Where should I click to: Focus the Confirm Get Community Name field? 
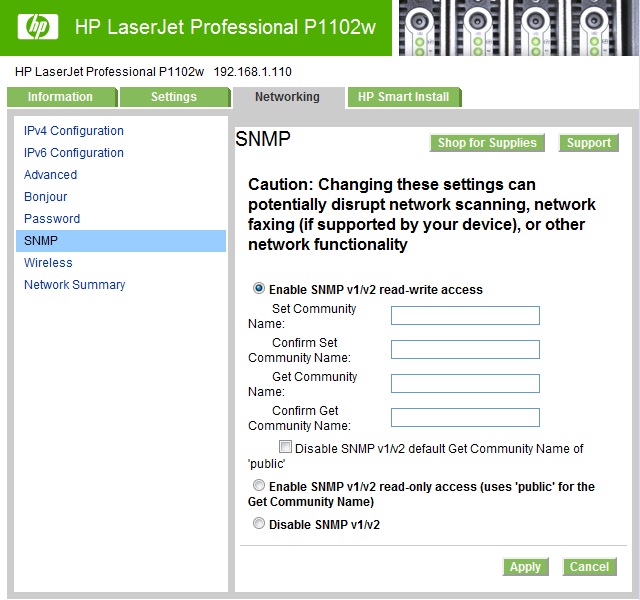coord(465,417)
